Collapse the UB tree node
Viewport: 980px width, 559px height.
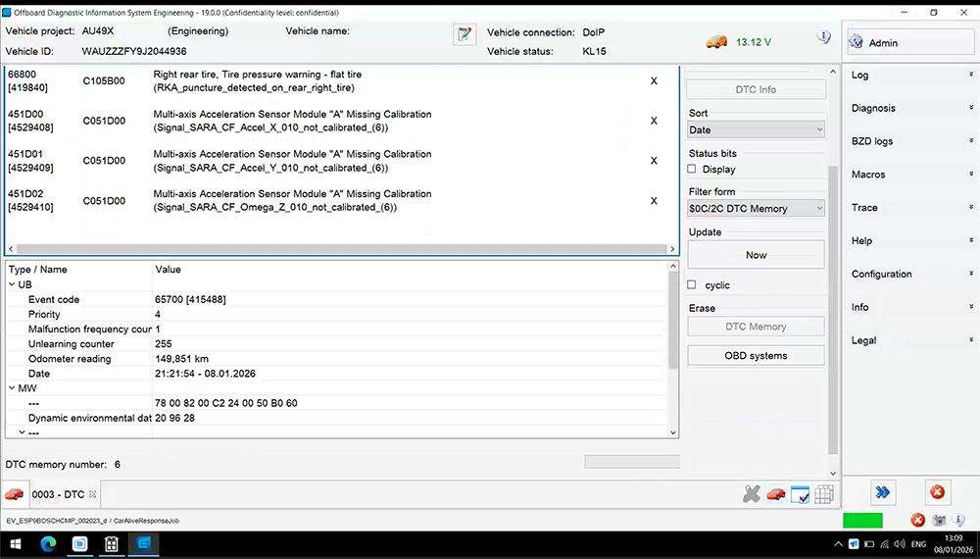pos(12,284)
